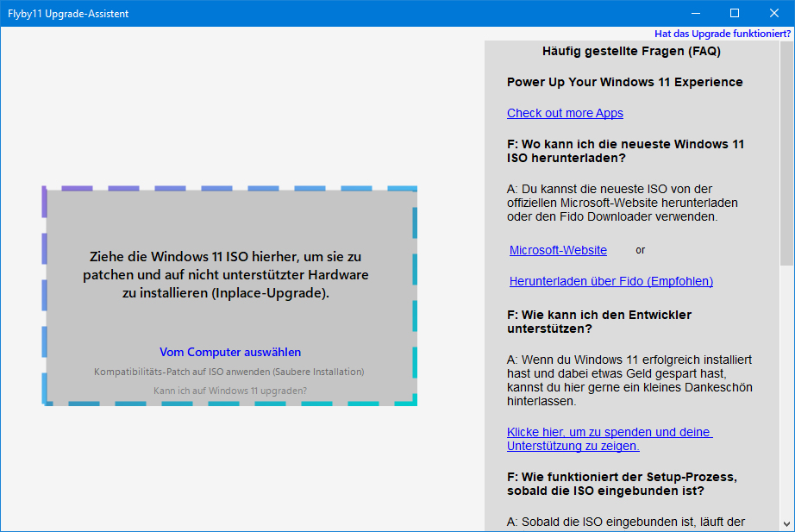The height and width of the screenshot is (532, 795).
Task: Choose 'Vom Computer auswählen' to pick an ISO
Action: coord(230,352)
